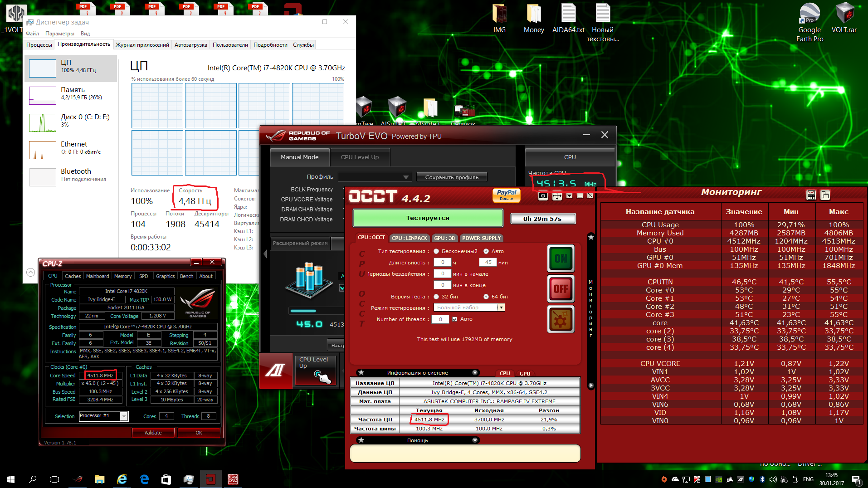
Task: Click OK button in CPU-Z
Action: (x=199, y=433)
